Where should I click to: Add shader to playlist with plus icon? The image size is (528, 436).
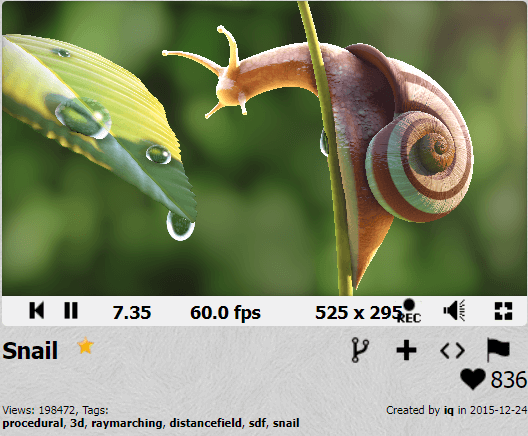point(406,350)
